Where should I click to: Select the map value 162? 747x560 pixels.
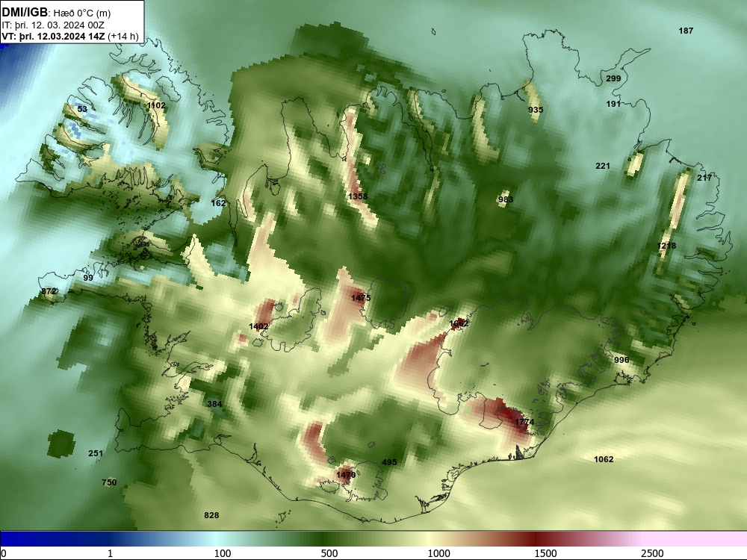(x=218, y=203)
